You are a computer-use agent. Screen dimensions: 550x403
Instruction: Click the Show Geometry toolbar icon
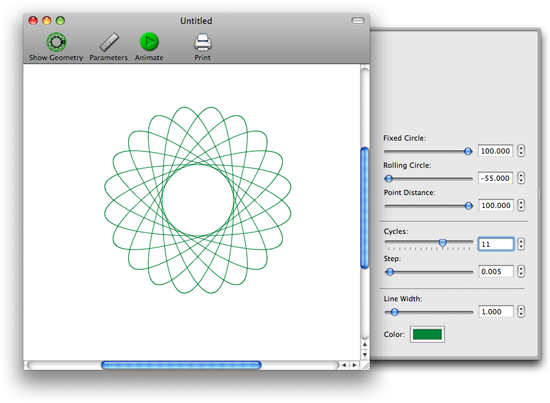tap(56, 42)
